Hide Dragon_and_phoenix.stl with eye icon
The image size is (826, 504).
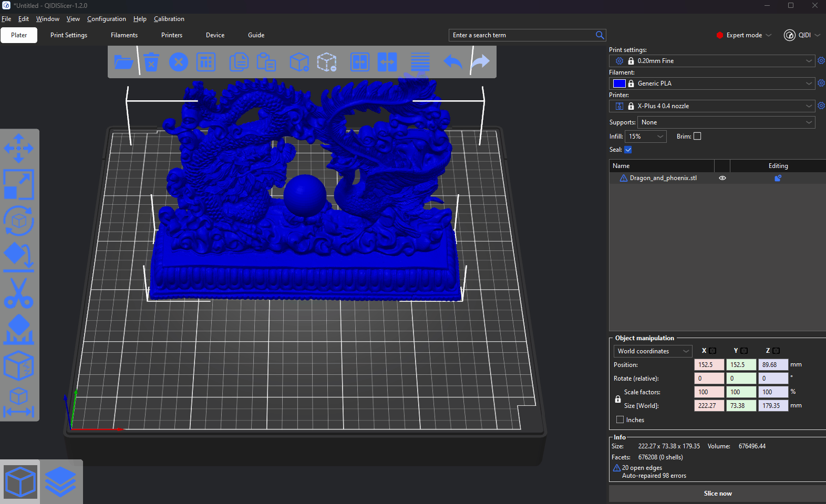click(x=722, y=178)
